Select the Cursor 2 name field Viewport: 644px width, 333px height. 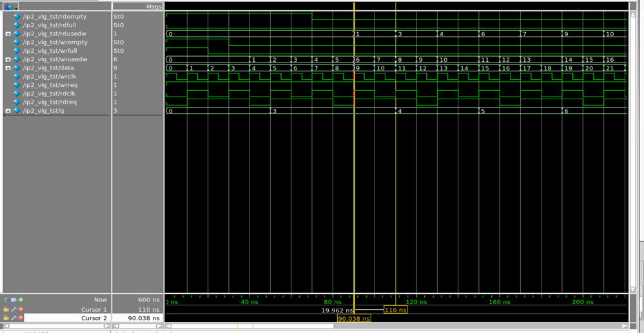(x=68, y=318)
